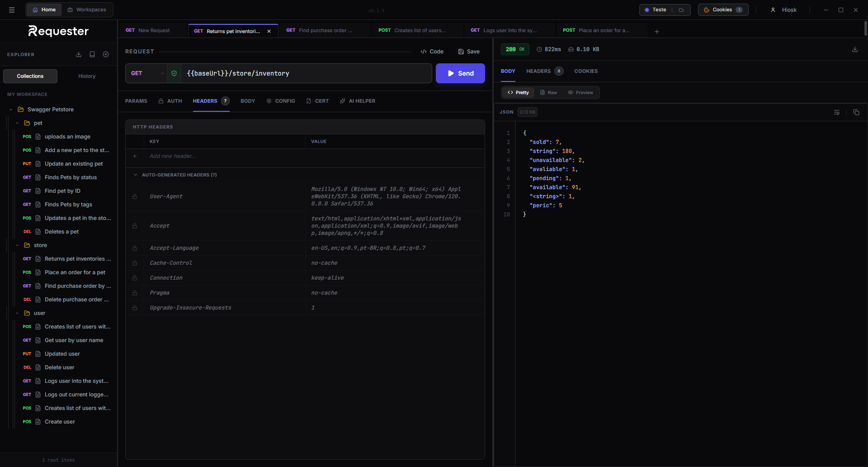Open the GET method dropdown
868x467 pixels.
147,73
